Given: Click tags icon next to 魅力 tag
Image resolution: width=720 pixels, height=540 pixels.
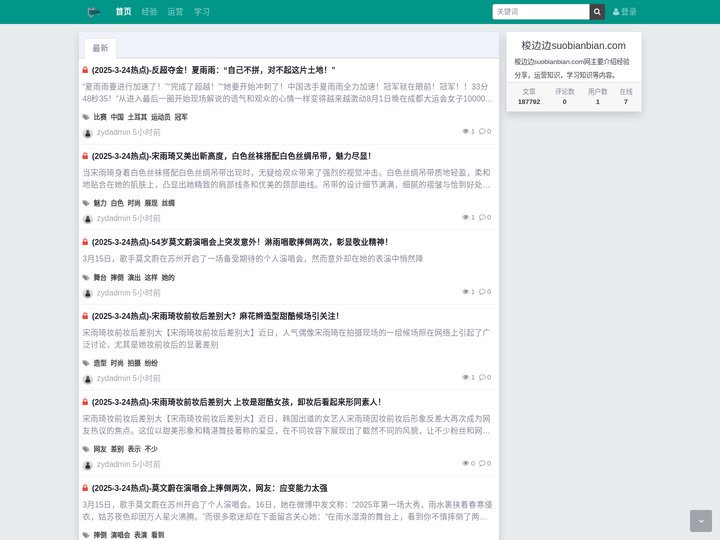Looking at the screenshot, I should click(x=86, y=203).
